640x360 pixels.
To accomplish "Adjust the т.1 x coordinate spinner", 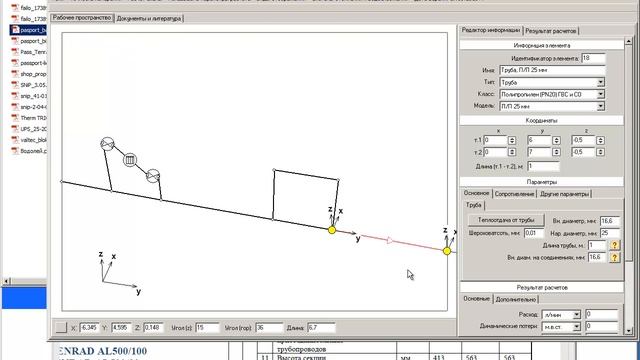I will pos(511,140).
